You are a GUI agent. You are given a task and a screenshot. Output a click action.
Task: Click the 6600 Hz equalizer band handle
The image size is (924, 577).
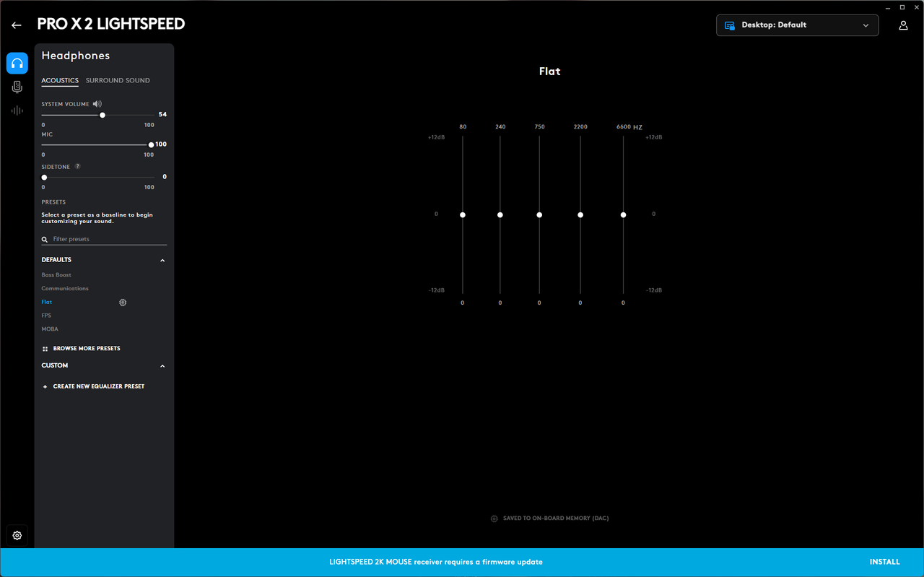pyautogui.click(x=623, y=215)
